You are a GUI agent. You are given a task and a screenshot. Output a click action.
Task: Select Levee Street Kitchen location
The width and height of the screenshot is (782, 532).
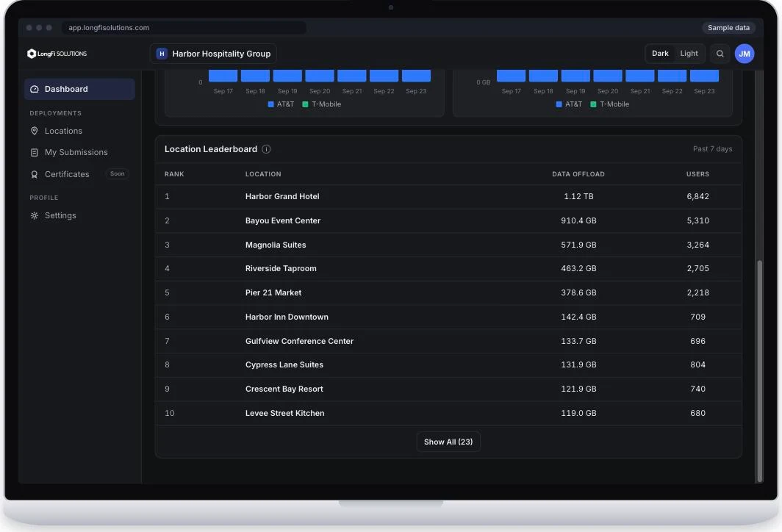(284, 413)
